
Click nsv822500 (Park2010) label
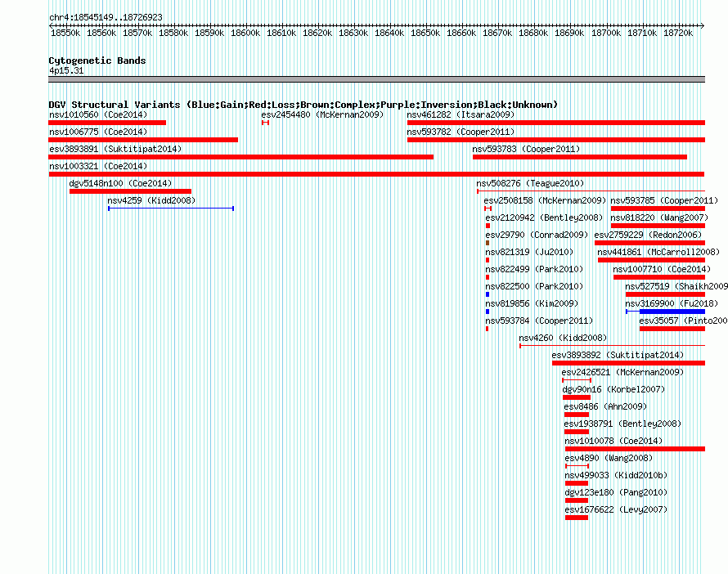(x=534, y=286)
